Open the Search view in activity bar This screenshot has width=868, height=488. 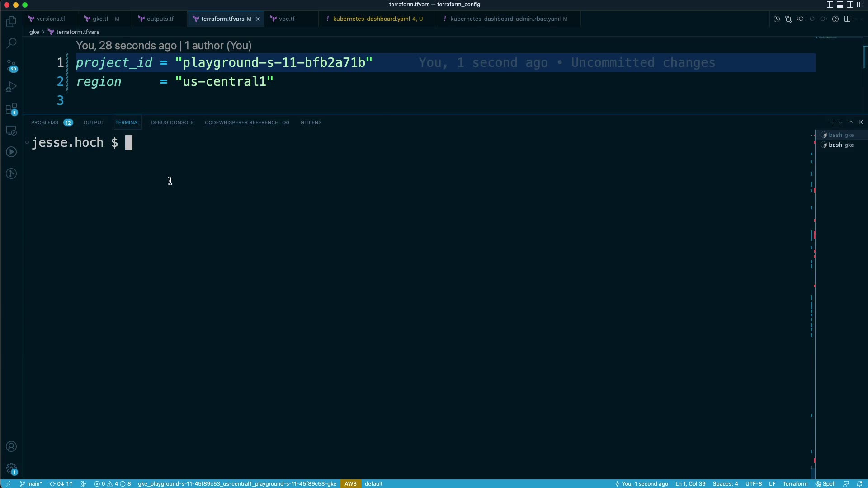(x=11, y=43)
